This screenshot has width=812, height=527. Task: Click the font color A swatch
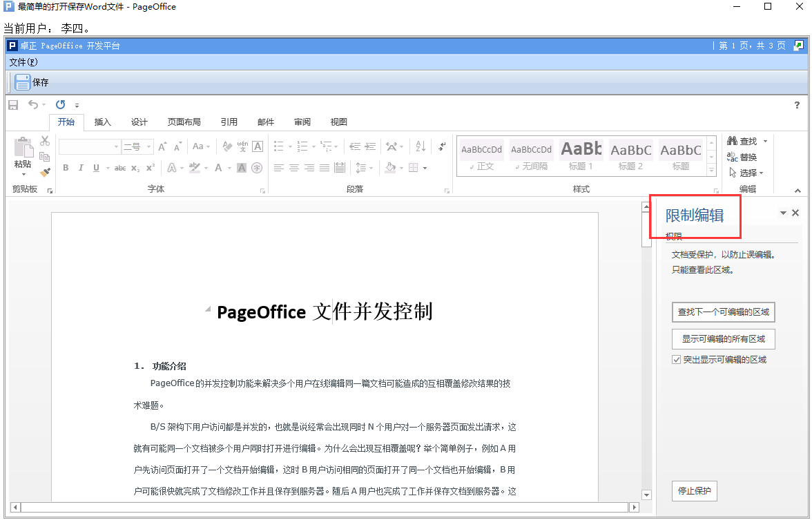click(218, 168)
